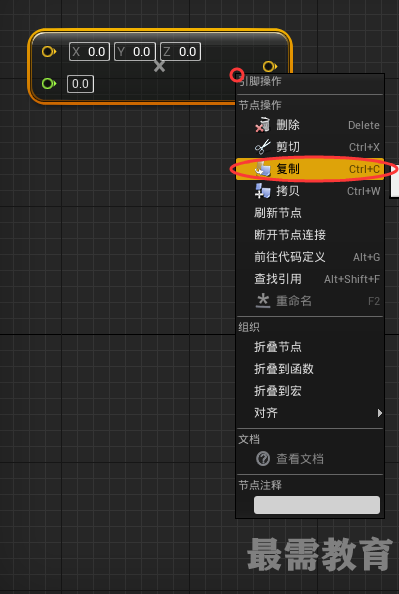
Task: Choose 前往代码定义 menu entry
Action: pos(310,257)
